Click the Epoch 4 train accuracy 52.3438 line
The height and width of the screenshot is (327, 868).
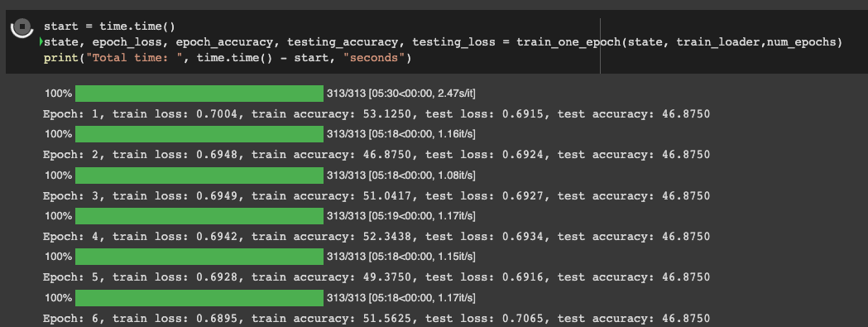tap(376, 237)
